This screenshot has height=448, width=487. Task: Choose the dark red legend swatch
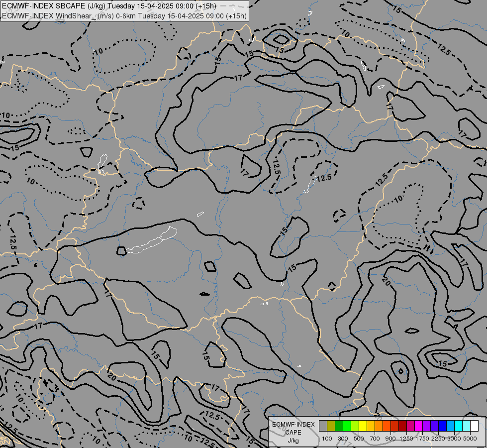403,426
